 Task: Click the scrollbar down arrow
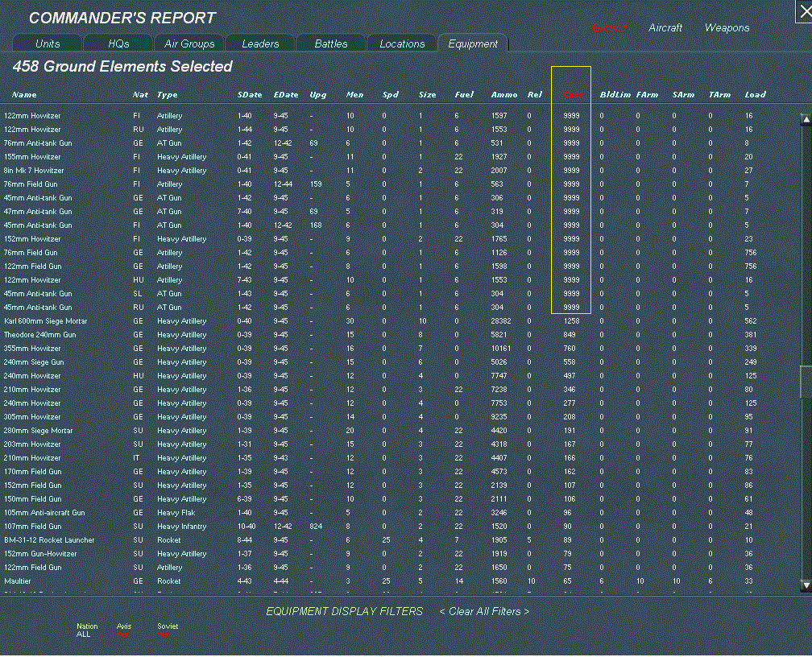coord(806,585)
